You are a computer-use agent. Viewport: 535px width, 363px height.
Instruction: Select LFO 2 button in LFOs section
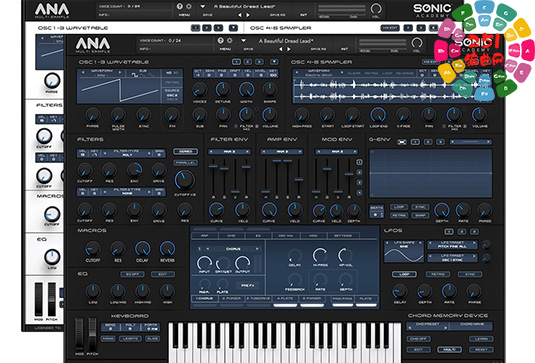pos(462,232)
